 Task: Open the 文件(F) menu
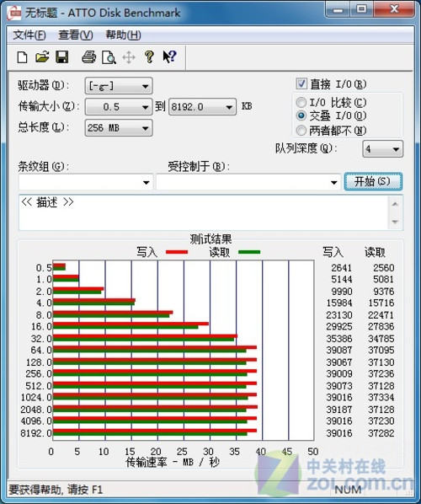[x=29, y=35]
